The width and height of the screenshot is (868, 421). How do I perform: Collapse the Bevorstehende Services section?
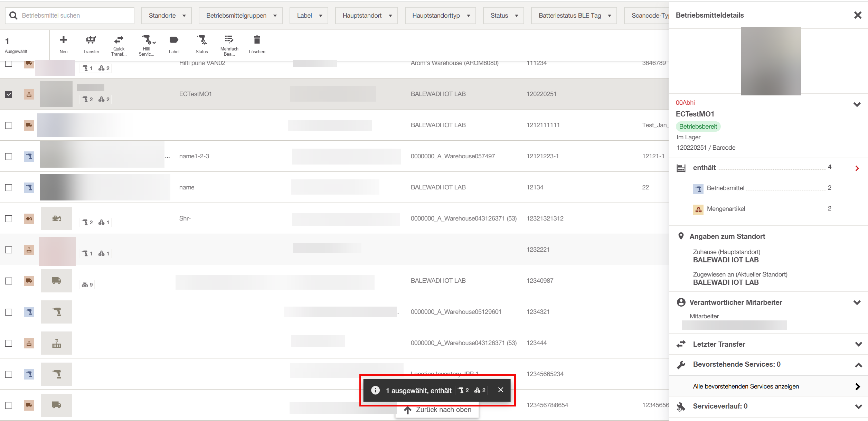tap(858, 365)
